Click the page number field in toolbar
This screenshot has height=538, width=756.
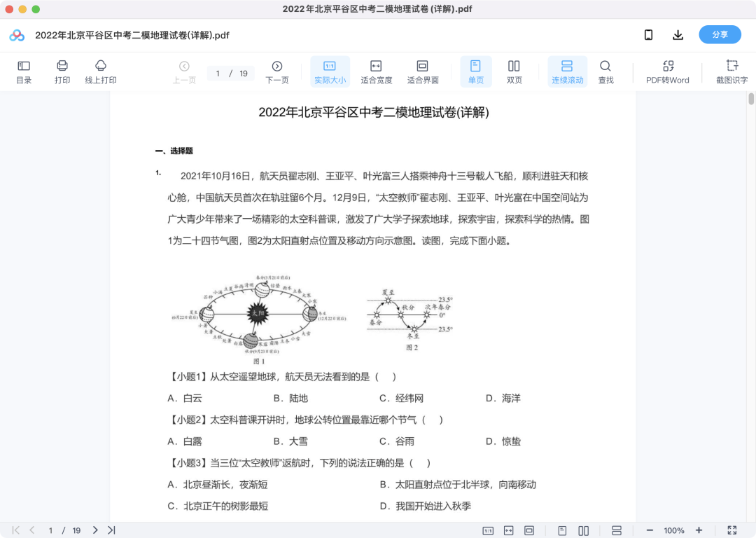(218, 74)
